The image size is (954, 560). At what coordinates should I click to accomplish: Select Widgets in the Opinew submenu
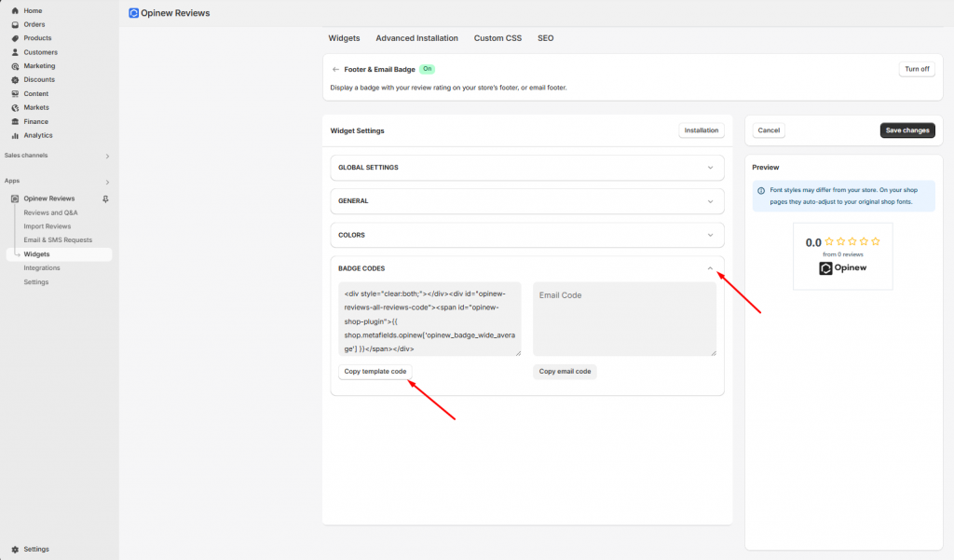pos(59,254)
